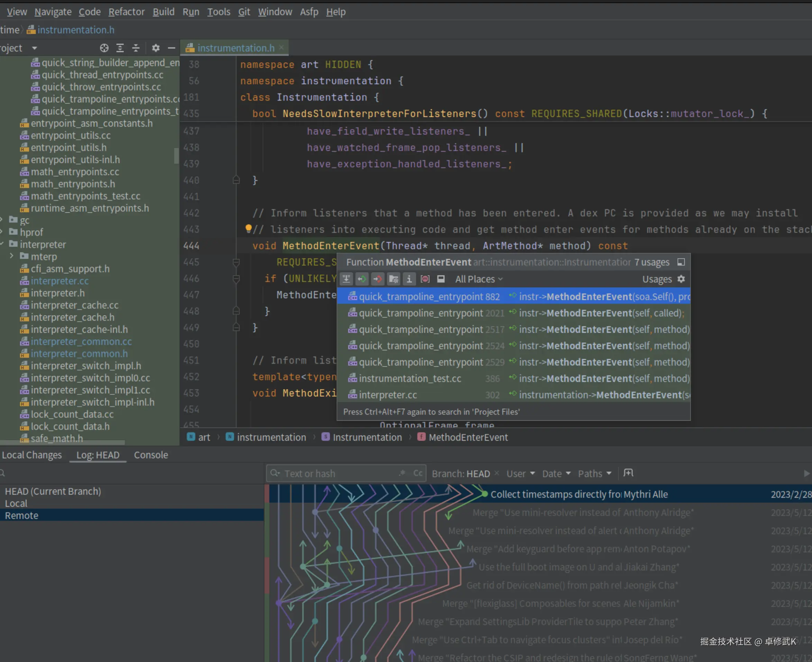Click the preview usages icon in popup
This screenshot has height=662, width=812.
[x=441, y=279]
